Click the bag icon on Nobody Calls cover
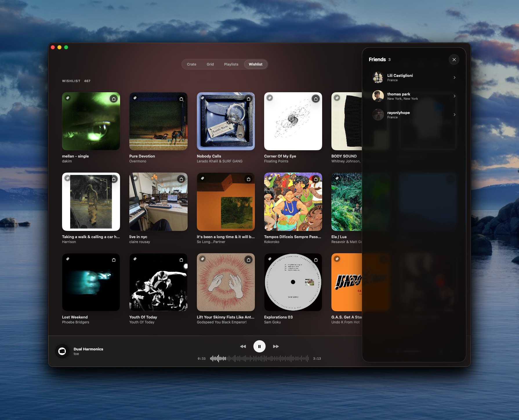This screenshot has width=519, height=420. [x=248, y=99]
